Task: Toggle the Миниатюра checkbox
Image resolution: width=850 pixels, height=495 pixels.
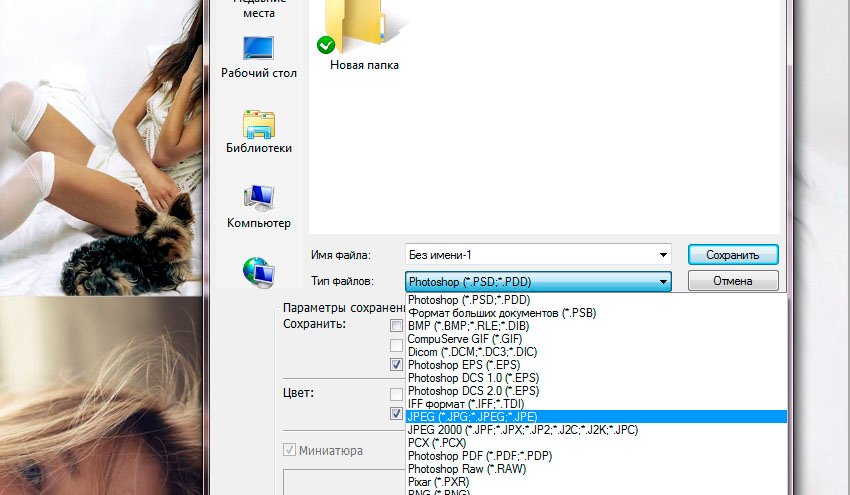Action: 289,450
